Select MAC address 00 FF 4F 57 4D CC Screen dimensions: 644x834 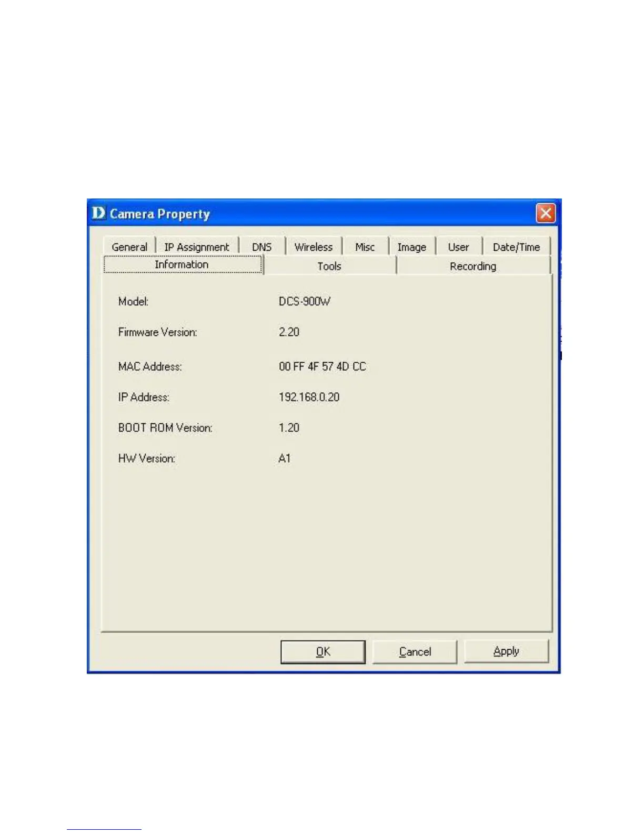322,366
